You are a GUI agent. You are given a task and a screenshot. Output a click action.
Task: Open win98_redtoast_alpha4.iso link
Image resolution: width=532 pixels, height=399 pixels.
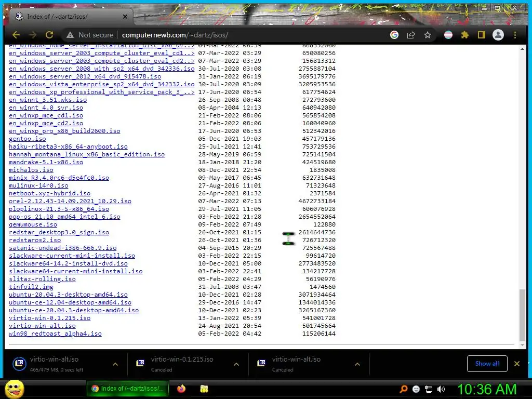click(x=55, y=334)
